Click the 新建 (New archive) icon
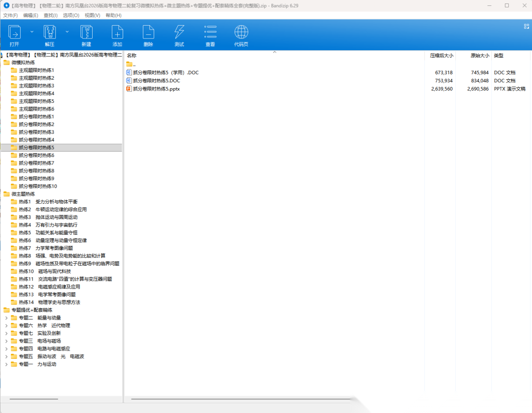 point(86,33)
